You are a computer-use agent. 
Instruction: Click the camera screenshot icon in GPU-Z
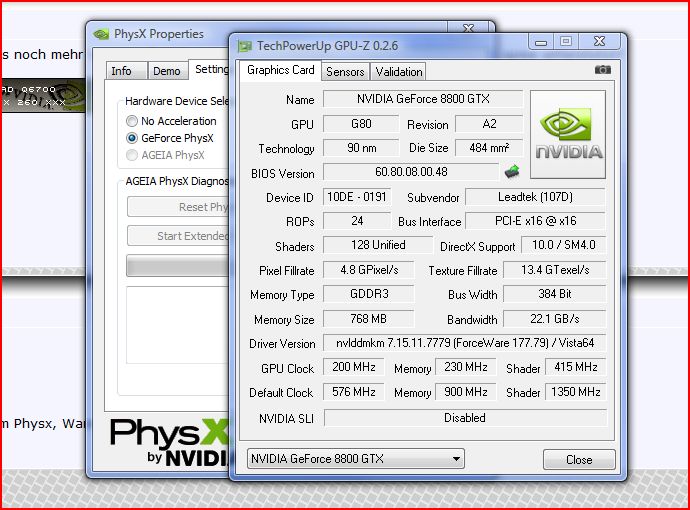pyautogui.click(x=602, y=70)
